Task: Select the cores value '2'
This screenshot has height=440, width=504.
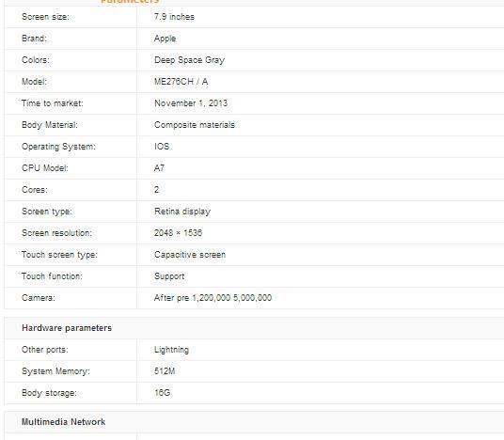Action: click(156, 190)
